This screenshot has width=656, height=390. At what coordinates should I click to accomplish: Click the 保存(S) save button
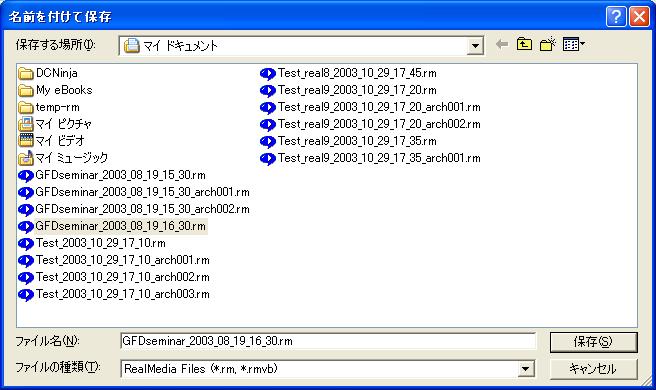pos(594,342)
